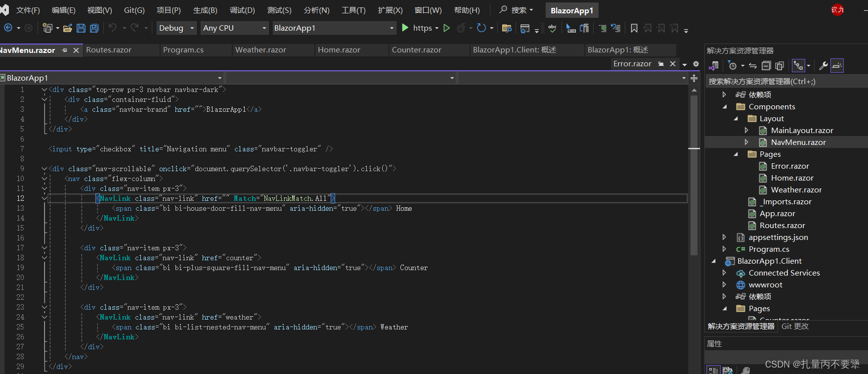Expand the MainLayout.razor node
Image resolution: width=868 pixels, height=374 pixels.
(746, 131)
